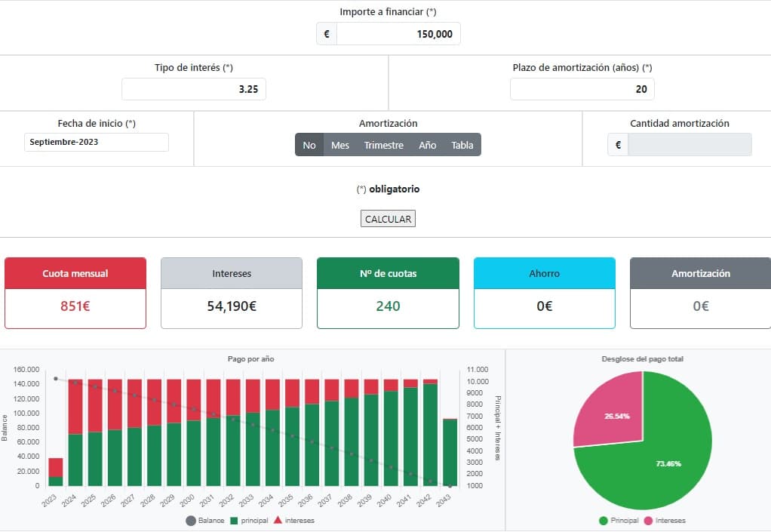Toggle the green 'principal' legend square
Image resolution: width=771 pixels, height=532 pixels.
pyautogui.click(x=234, y=521)
